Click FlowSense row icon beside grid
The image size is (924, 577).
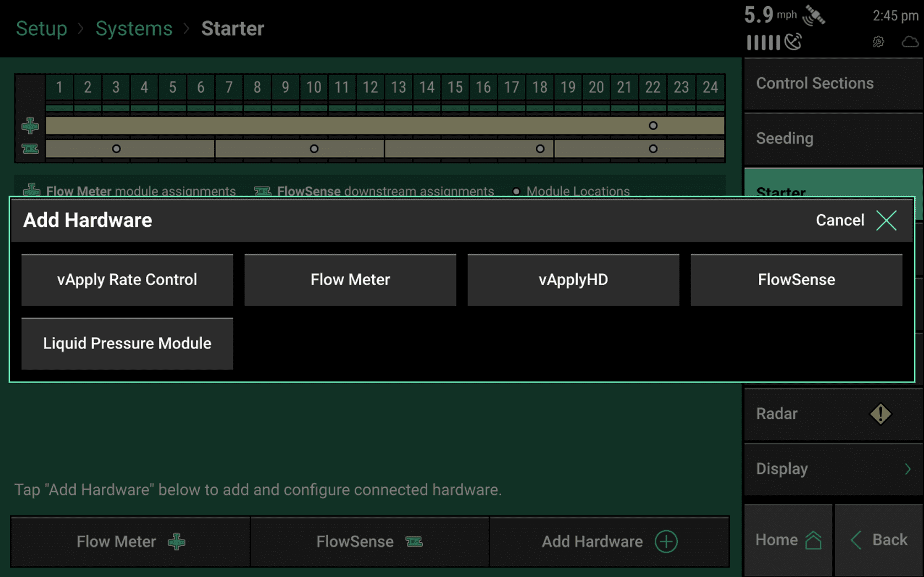coord(30,149)
